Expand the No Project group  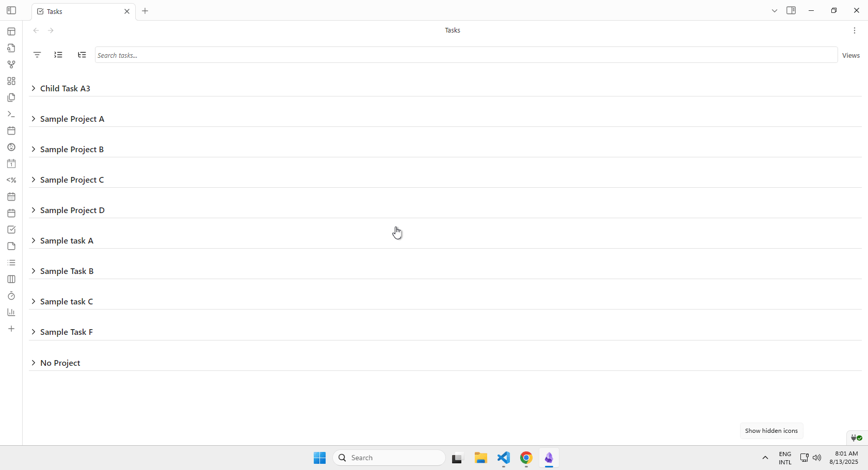coord(34,363)
